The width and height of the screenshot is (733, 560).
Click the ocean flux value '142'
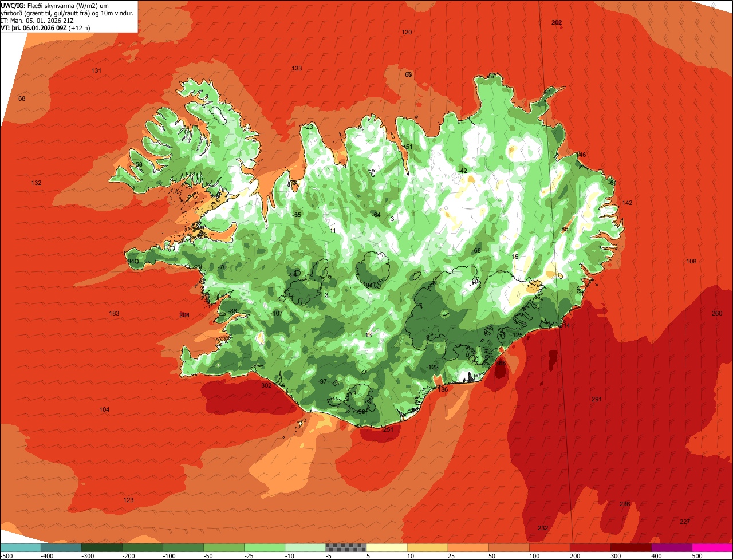[x=627, y=203]
